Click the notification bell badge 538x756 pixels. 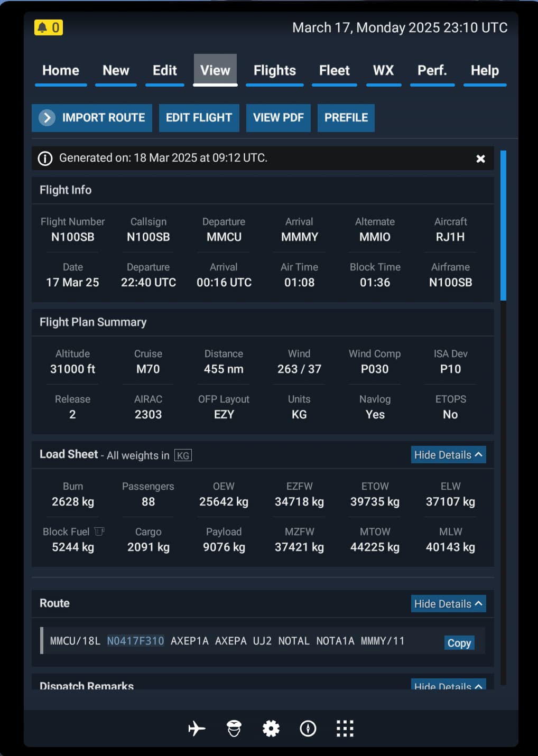coord(49,27)
